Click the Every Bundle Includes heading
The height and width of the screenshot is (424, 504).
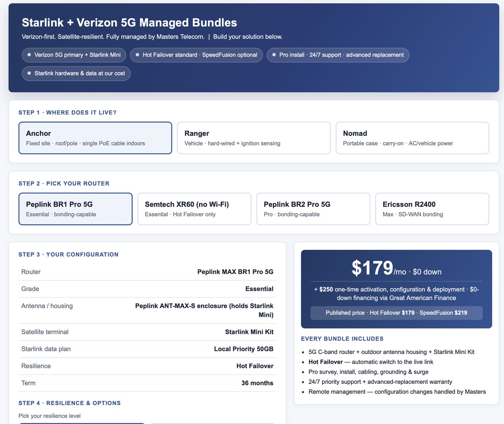[x=342, y=339]
